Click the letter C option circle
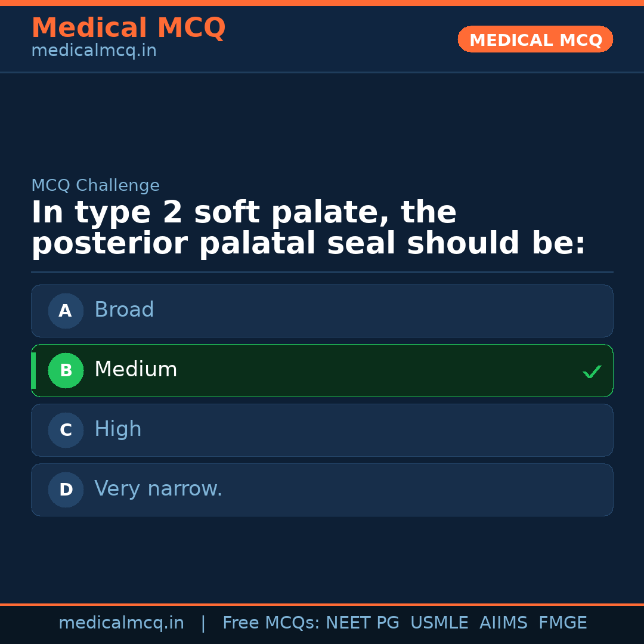The height and width of the screenshot is (644, 644). pyautogui.click(x=66, y=430)
